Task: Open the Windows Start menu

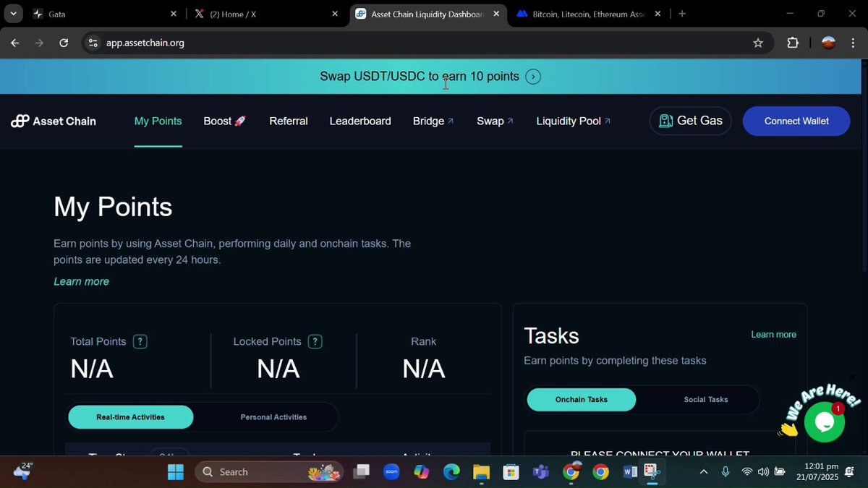Action: click(x=176, y=472)
